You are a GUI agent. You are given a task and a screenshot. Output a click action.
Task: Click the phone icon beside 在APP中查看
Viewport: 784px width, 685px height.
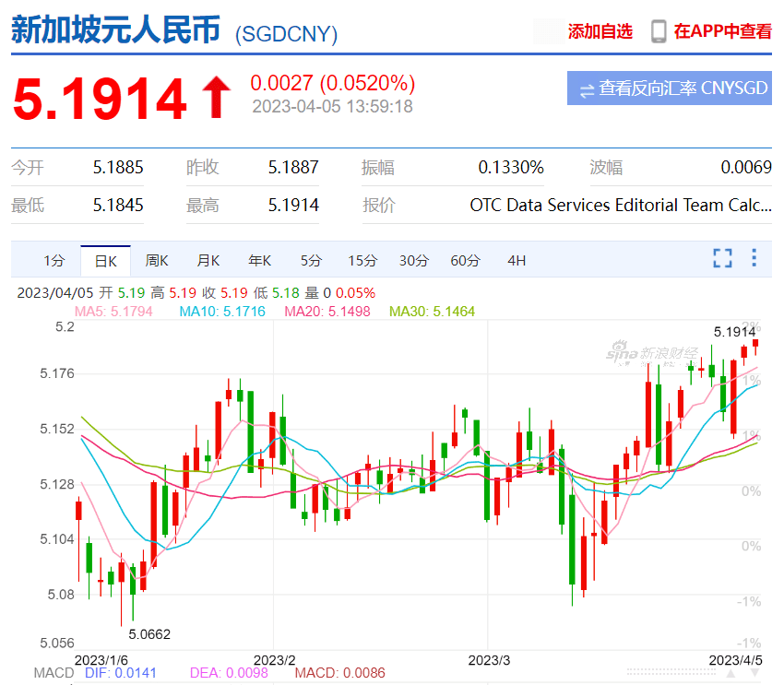[659, 31]
